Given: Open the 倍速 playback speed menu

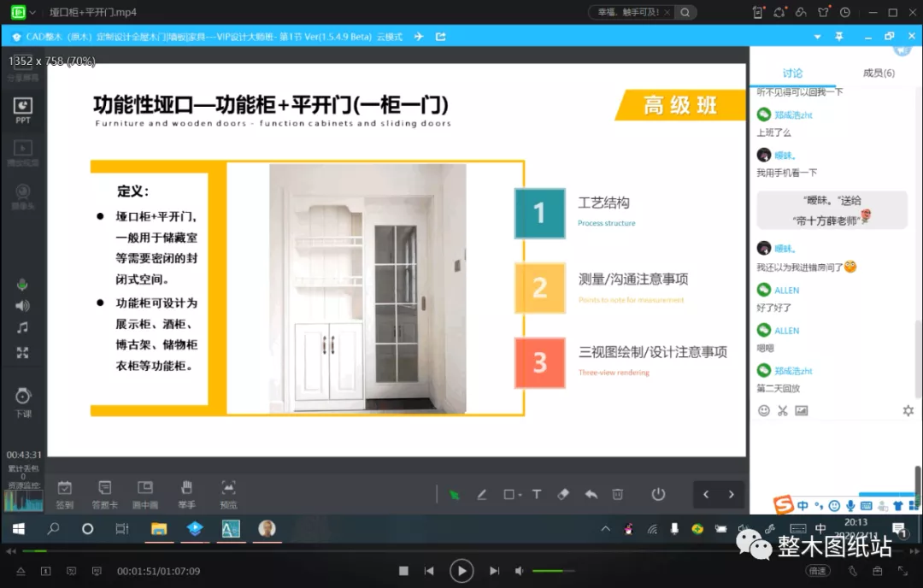Looking at the screenshot, I should 818,571.
